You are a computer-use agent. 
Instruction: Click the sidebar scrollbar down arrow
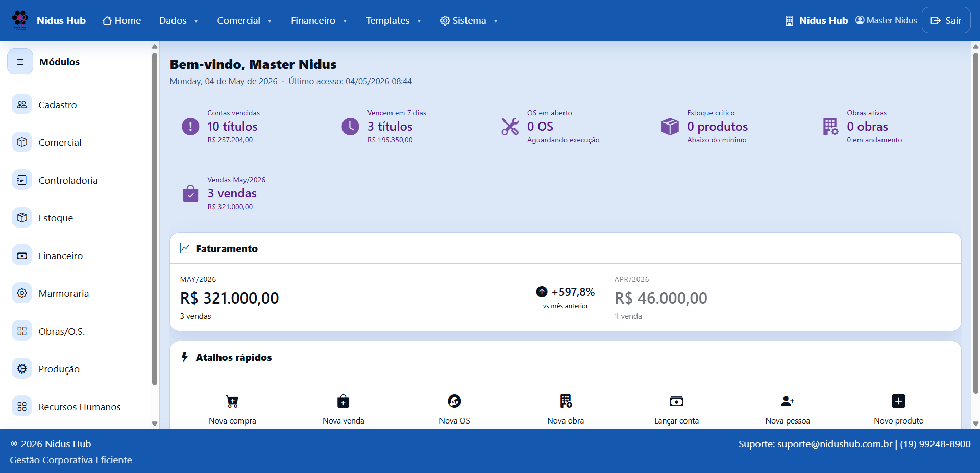tap(155, 424)
